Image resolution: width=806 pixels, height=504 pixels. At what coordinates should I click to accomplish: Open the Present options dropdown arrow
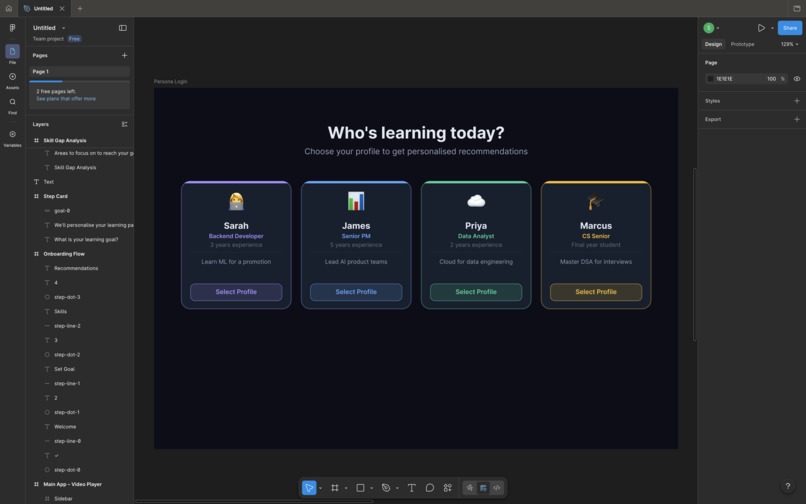coord(772,28)
